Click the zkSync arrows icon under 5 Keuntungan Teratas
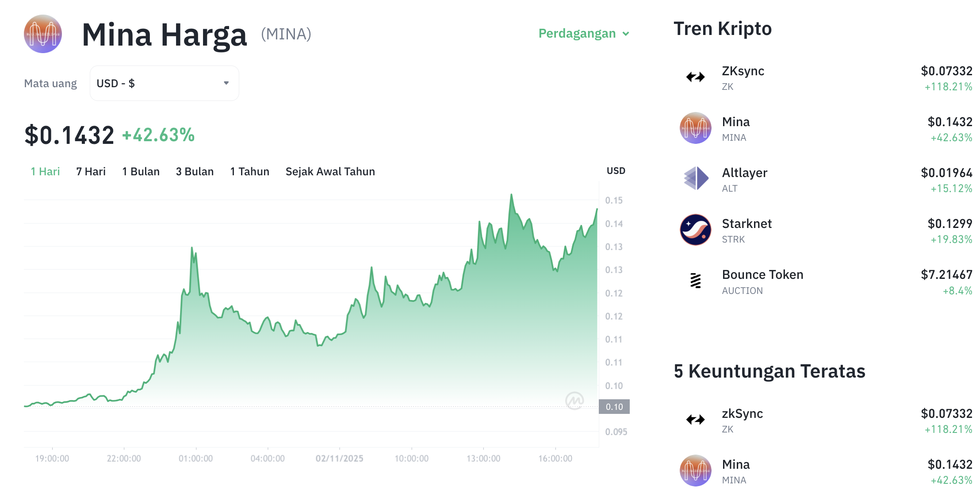The image size is (980, 494). click(x=695, y=419)
